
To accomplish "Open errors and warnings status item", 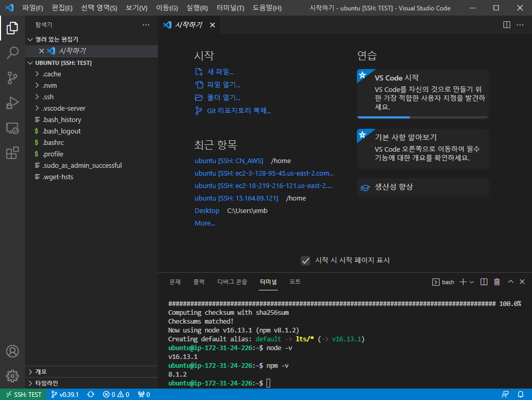I will (x=116, y=395).
